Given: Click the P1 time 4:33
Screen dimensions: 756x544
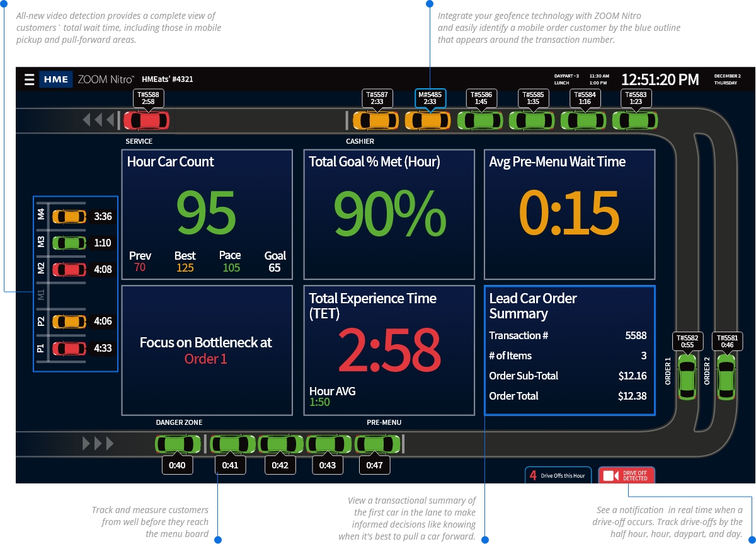Looking at the screenshot, I should pyautogui.click(x=103, y=348).
